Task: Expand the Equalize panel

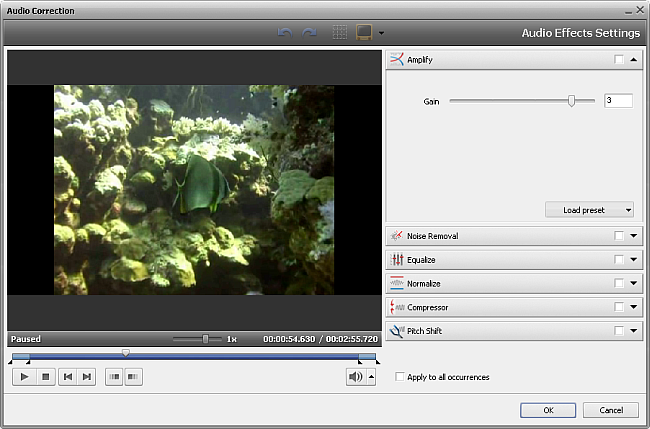Action: 633,260
